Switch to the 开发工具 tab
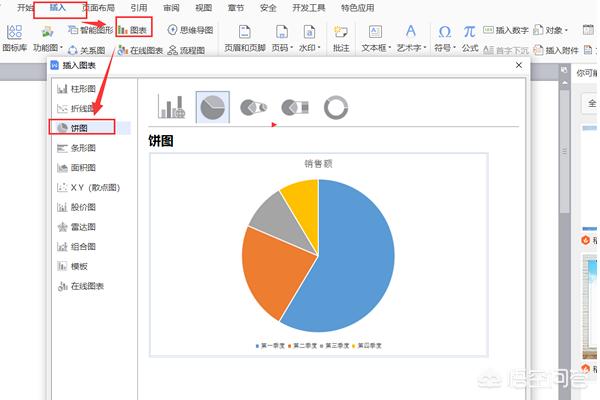The width and height of the screenshot is (600, 400). click(x=309, y=8)
